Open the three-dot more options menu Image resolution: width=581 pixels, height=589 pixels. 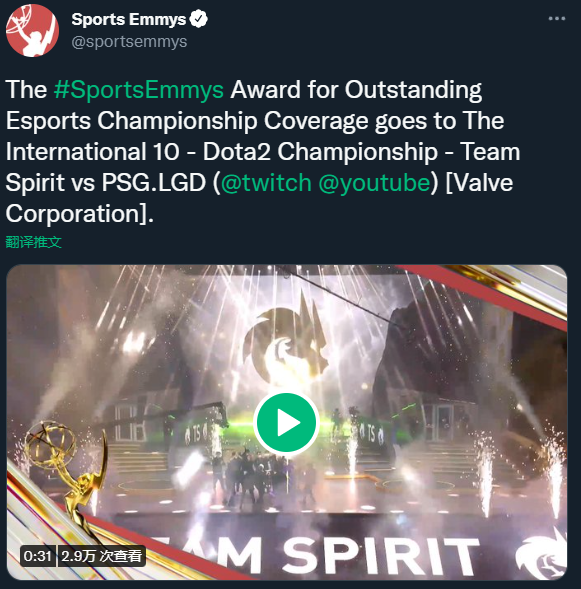point(557,18)
